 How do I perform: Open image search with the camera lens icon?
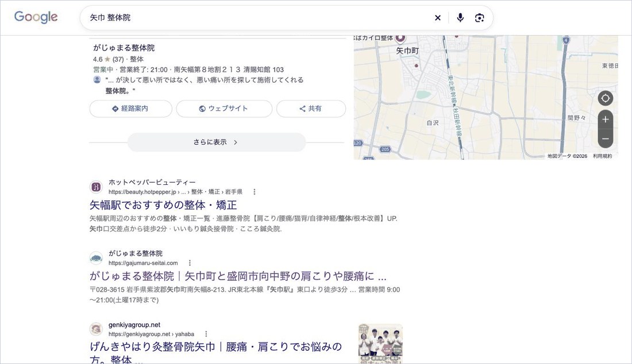(479, 18)
